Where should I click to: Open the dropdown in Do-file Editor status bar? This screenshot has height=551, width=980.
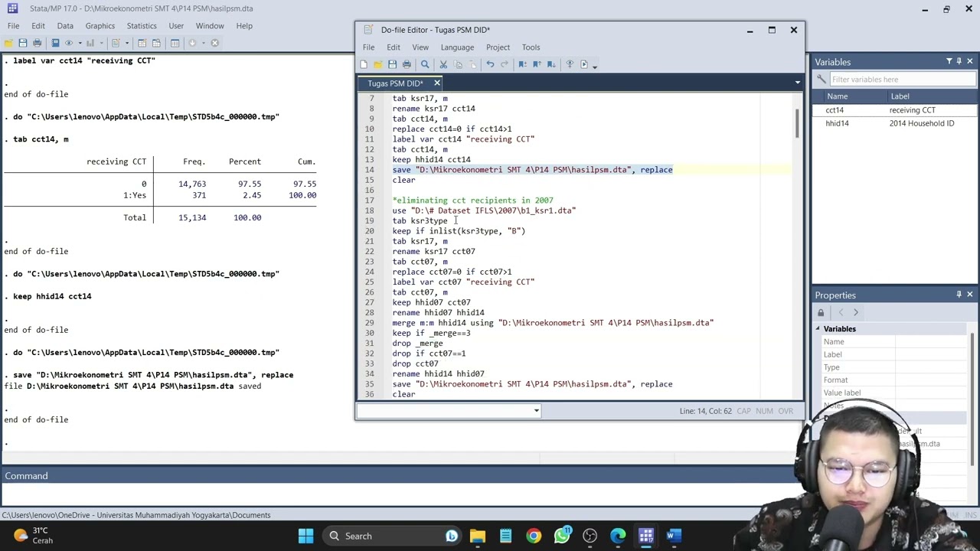pos(536,411)
